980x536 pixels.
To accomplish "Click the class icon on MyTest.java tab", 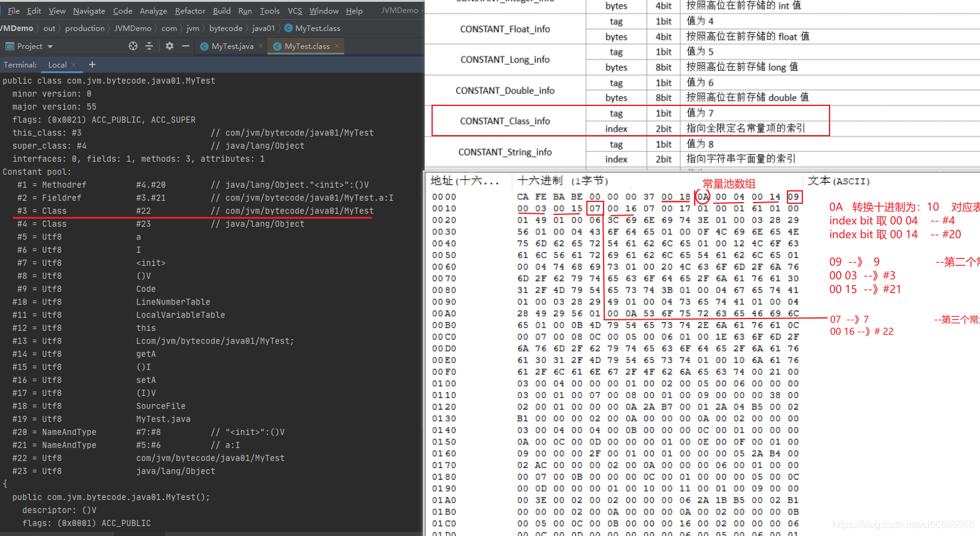I will coord(204,46).
